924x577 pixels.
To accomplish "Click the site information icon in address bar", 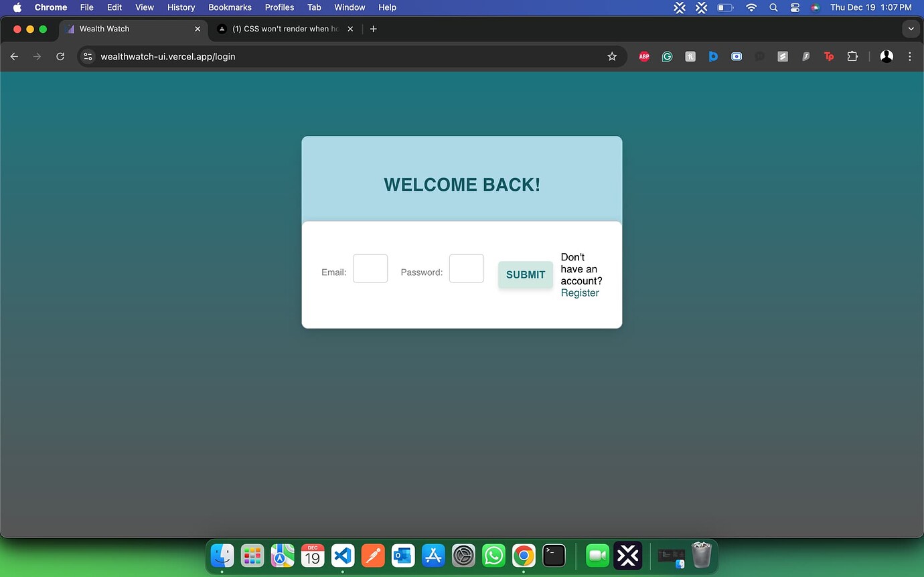I will pyautogui.click(x=88, y=57).
